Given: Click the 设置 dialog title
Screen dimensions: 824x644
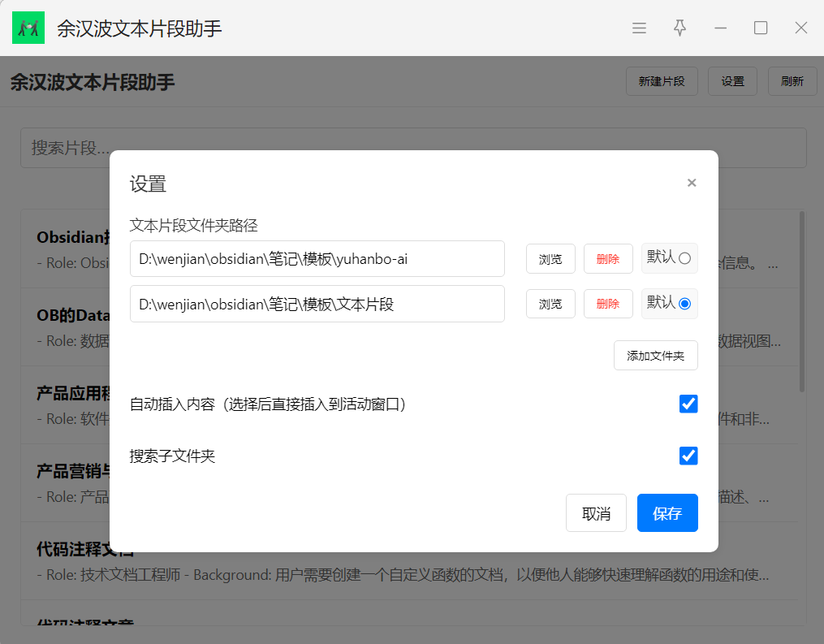Looking at the screenshot, I should [149, 184].
